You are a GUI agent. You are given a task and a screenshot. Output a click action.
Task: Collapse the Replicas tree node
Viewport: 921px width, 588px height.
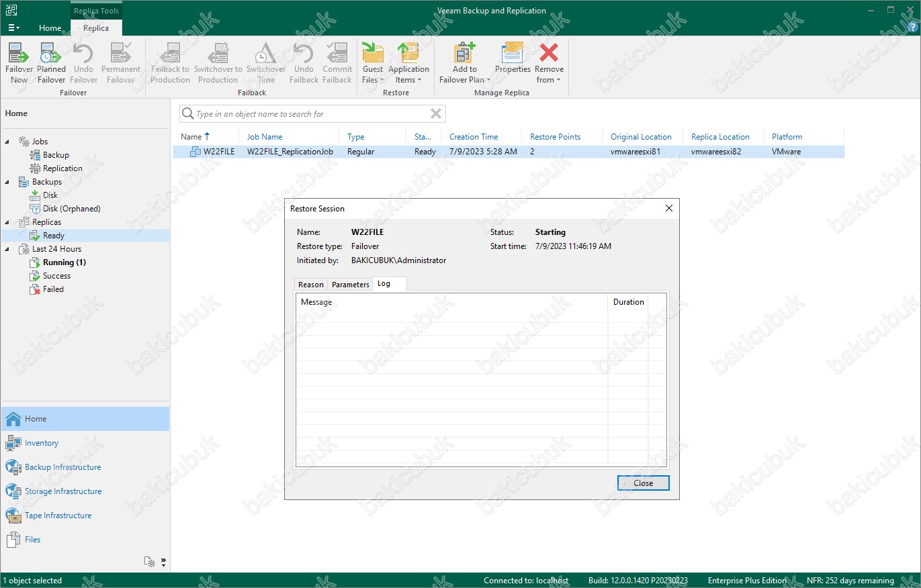coord(8,222)
